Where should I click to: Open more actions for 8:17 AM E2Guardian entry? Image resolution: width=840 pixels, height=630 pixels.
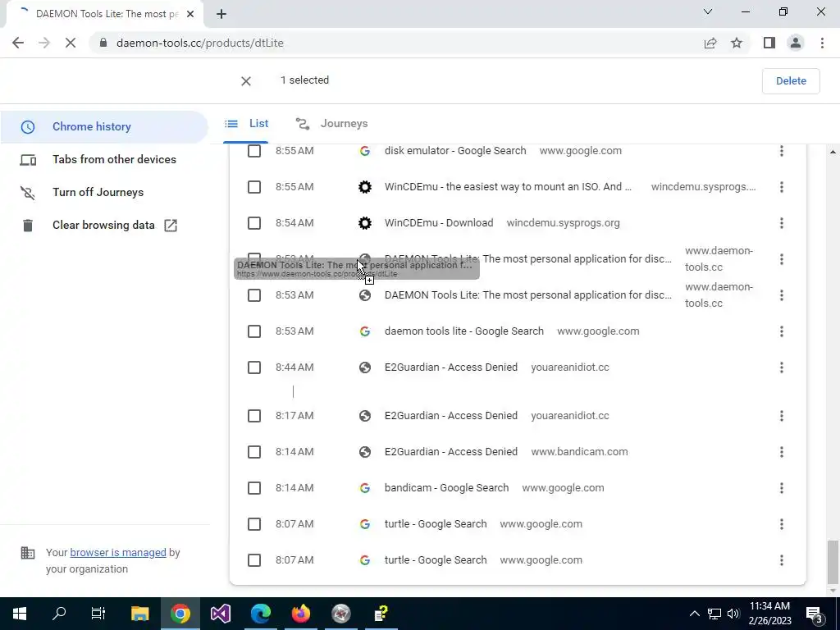pyautogui.click(x=782, y=416)
